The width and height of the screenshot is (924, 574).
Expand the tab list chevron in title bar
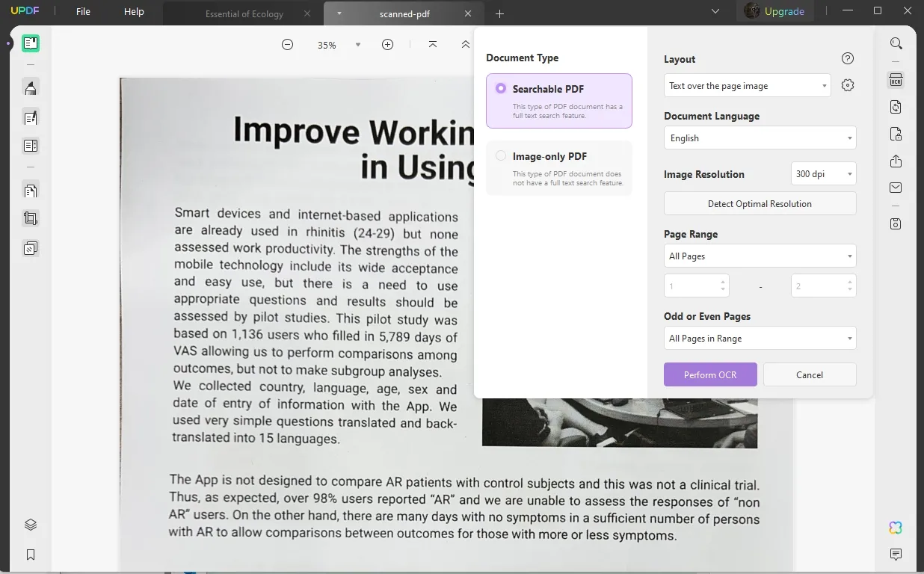pyautogui.click(x=715, y=12)
